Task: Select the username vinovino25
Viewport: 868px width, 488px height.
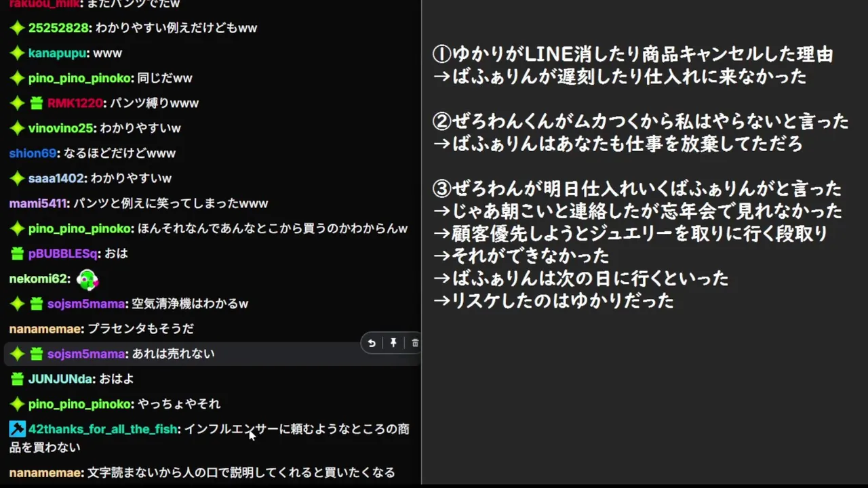Action: click(x=61, y=128)
